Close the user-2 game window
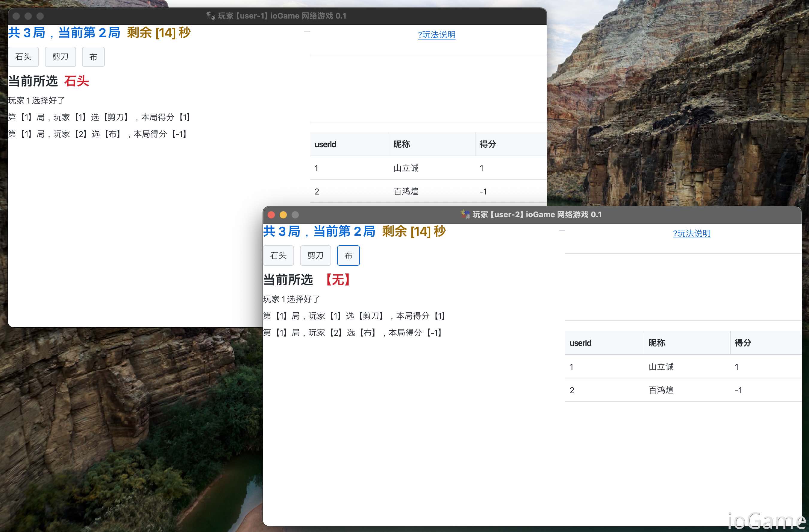 click(271, 215)
